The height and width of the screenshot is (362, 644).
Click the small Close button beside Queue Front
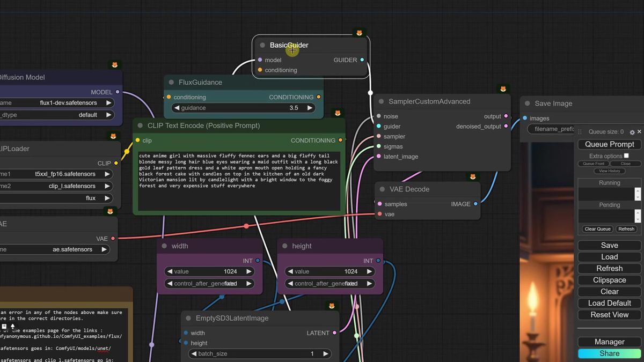point(625,164)
